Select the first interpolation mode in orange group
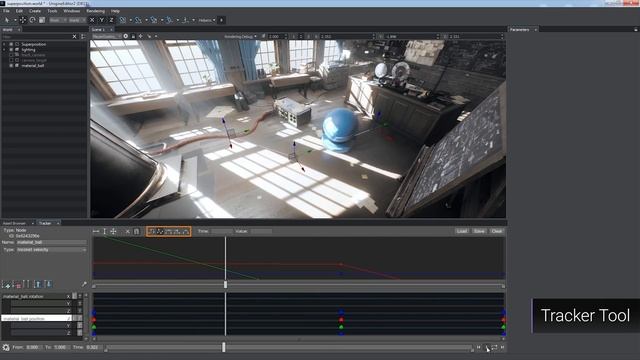This screenshot has width=640, height=360. [151, 231]
